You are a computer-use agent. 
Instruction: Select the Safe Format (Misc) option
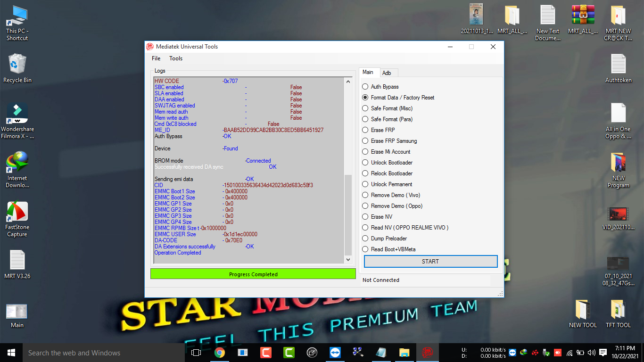point(387,108)
